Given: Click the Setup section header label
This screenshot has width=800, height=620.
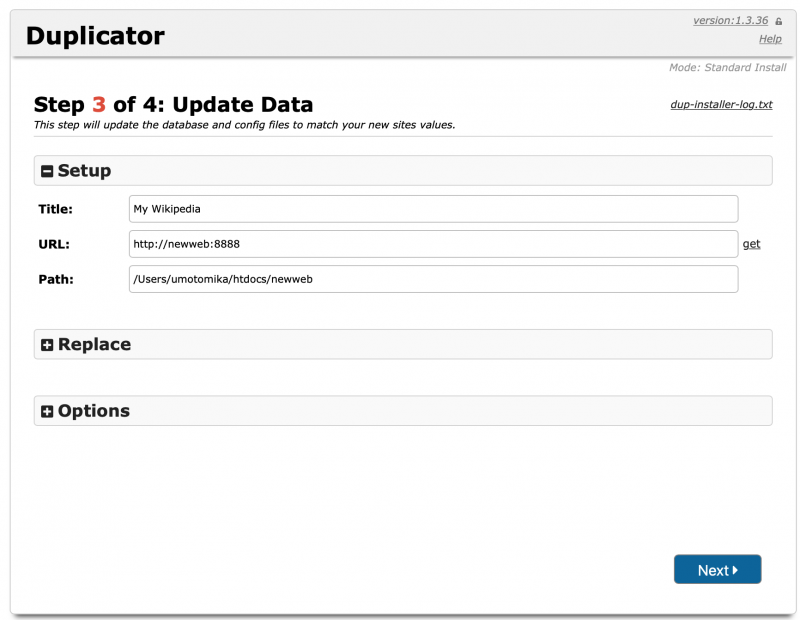Looking at the screenshot, I should click(x=84, y=171).
